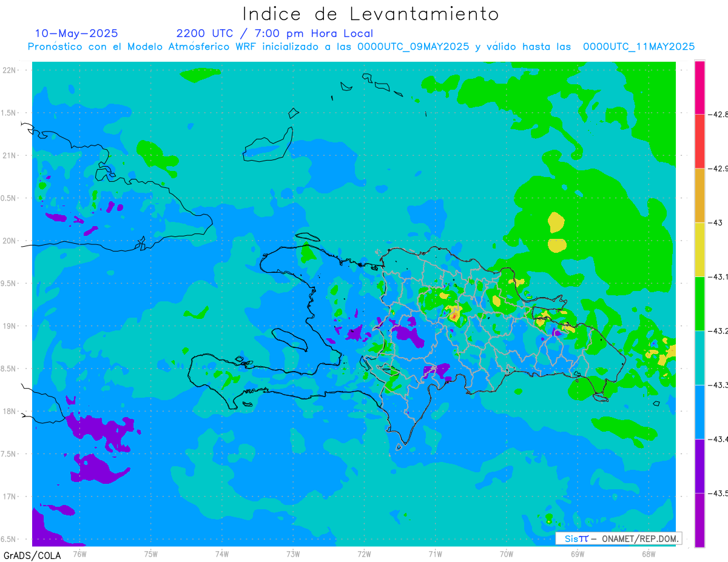Click the '70W' longitude label
Viewport: 728px width, 562px height.
coord(507,554)
